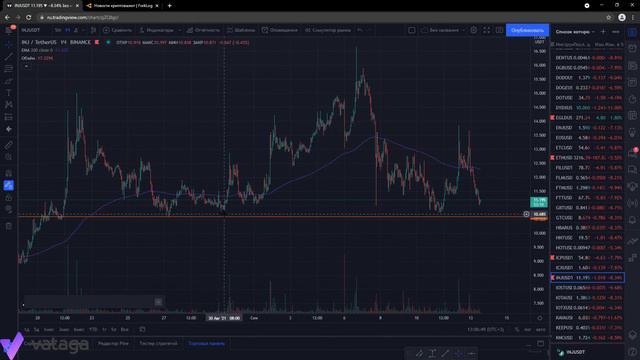
Task: Bookmark the page with star icon
Action: (609, 18)
